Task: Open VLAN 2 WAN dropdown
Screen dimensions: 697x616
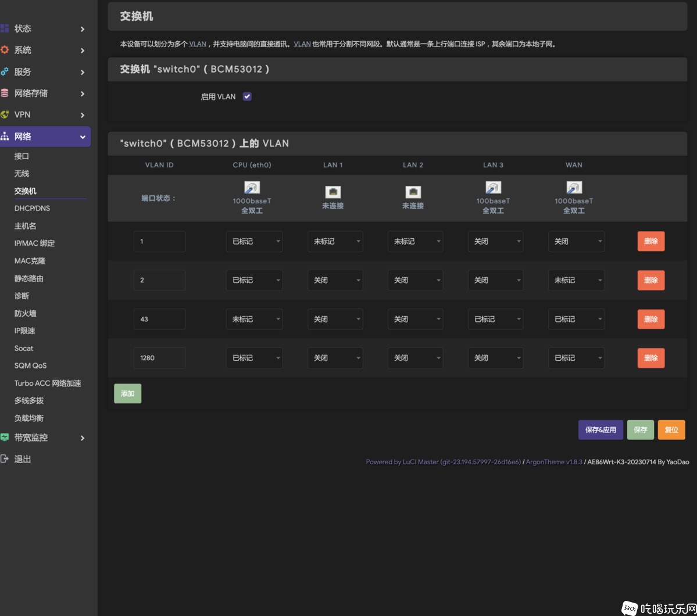Action: click(x=576, y=280)
